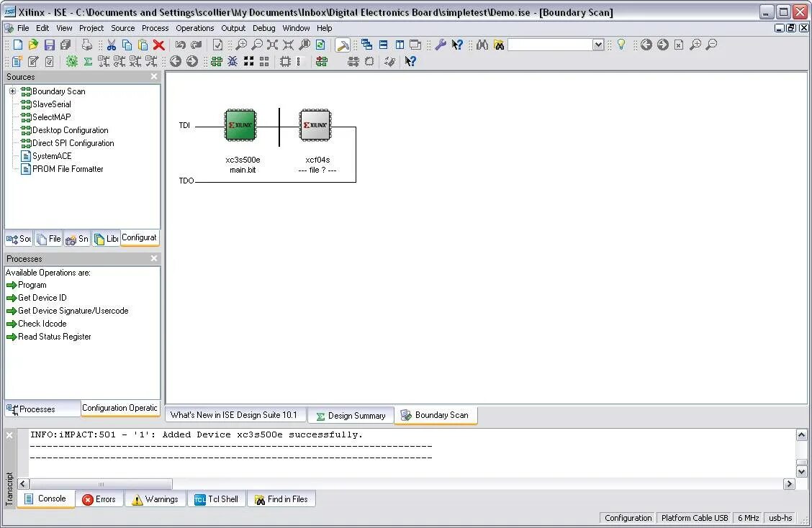Viewport: 812px width, 528px height.
Task: Click the green-red chain program icon
Action: coord(322,62)
